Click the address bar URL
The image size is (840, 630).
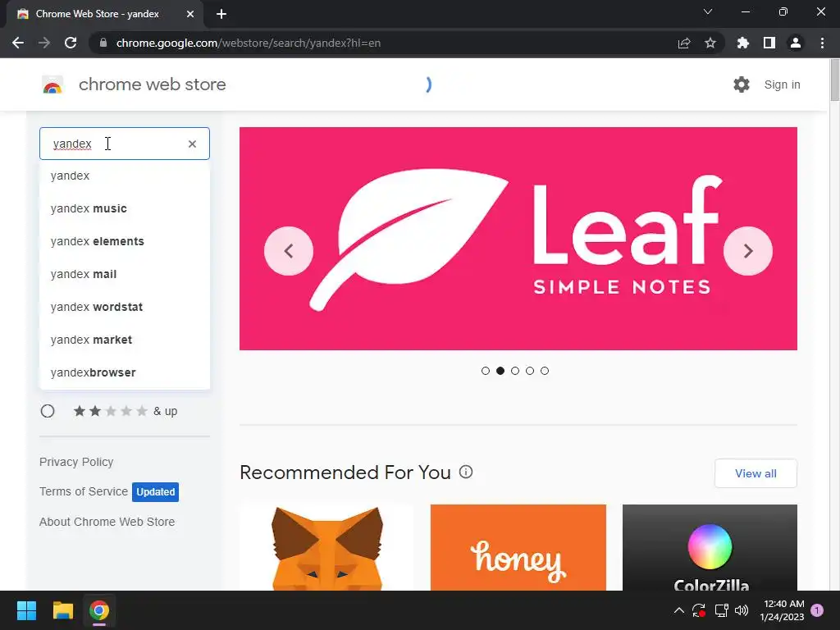[x=248, y=43]
